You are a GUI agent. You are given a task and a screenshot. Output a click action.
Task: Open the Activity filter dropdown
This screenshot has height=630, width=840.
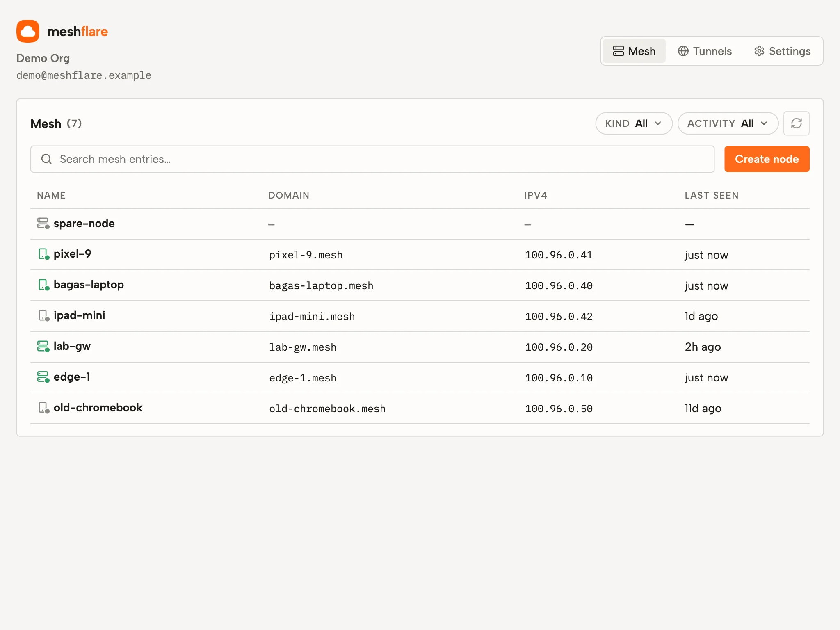(x=728, y=123)
